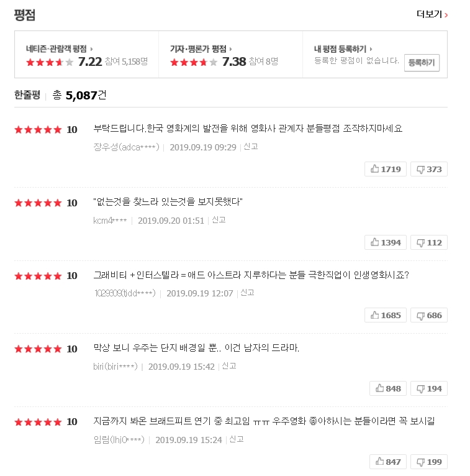Click 신고 on biri's review
Image resolution: width=470 pixels, height=476 pixels.
coord(229,366)
